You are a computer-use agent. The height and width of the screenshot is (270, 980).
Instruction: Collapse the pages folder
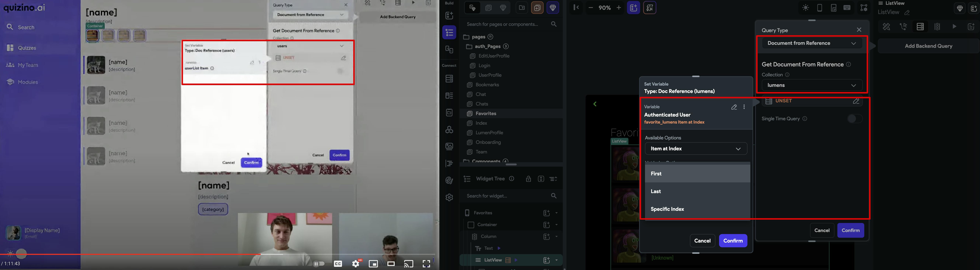point(466,37)
